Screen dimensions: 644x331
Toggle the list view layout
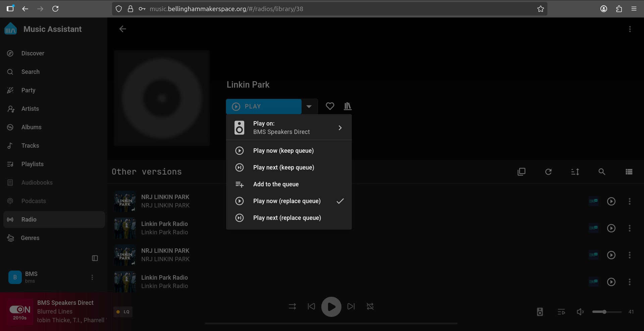pos(629,172)
